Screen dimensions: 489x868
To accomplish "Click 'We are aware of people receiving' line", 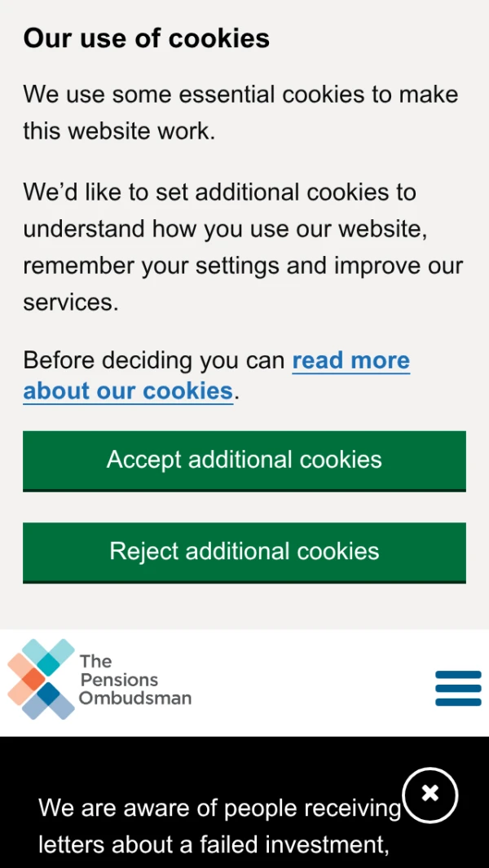I will click(220, 808).
